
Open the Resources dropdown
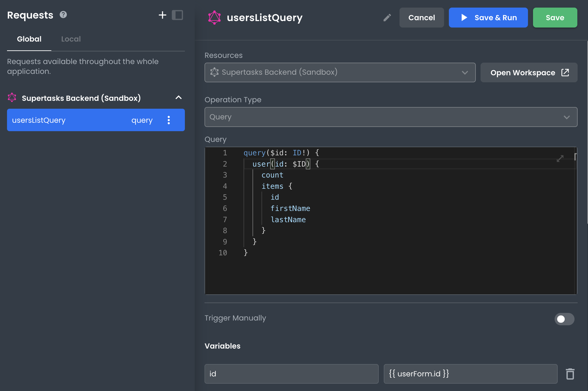[x=340, y=72]
